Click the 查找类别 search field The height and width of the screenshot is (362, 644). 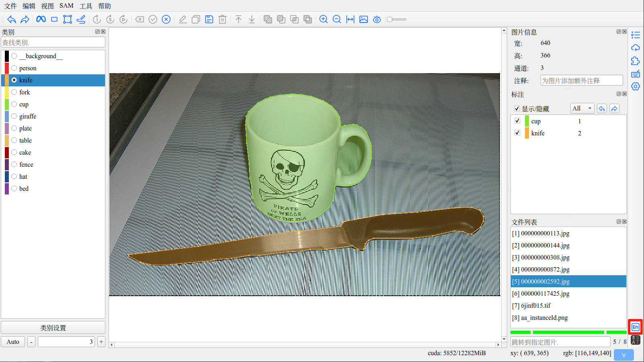tap(53, 42)
